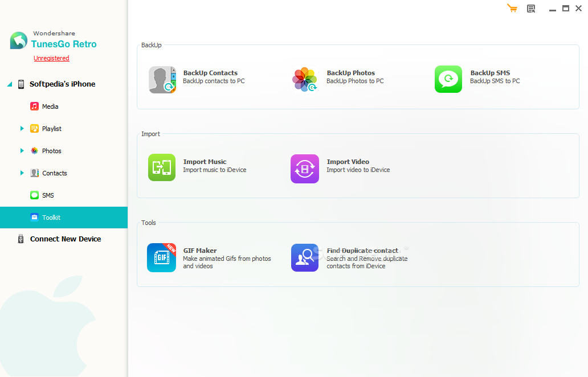
Task: Close the TunesGo window
Action: click(579, 8)
